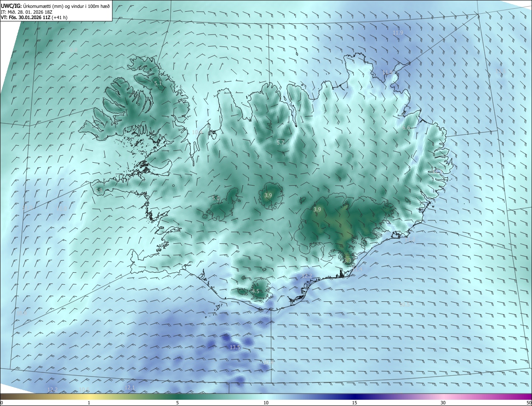Image resolution: width=532 pixels, height=406 pixels.
Task: Click the 11.9 label over the northeast sea
Action: [x=398, y=32]
